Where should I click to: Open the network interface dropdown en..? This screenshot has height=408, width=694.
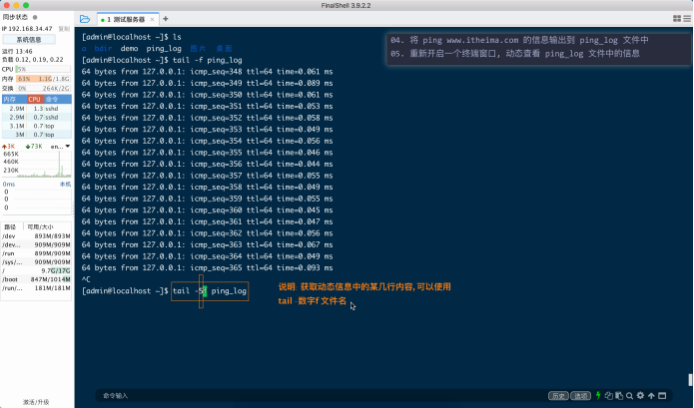[60, 146]
